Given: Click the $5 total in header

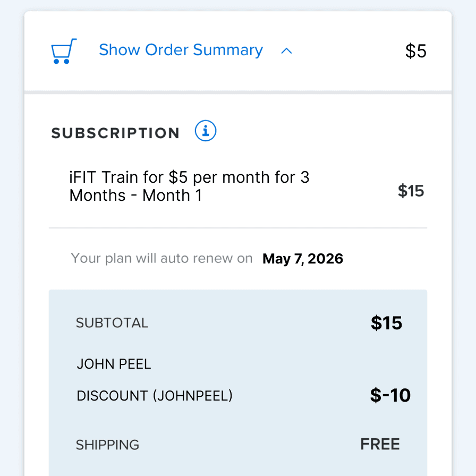Looking at the screenshot, I should tap(415, 50).
